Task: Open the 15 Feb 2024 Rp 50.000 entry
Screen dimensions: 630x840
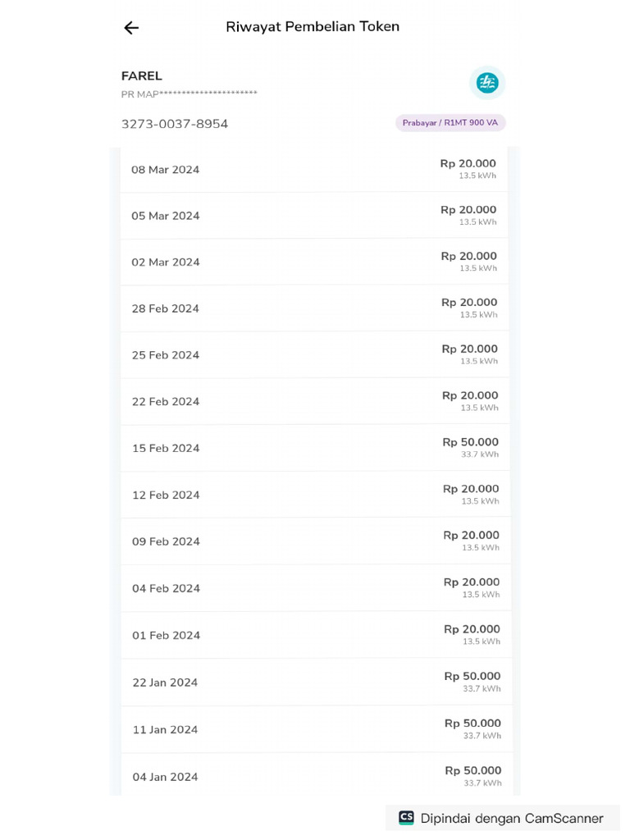Action: click(314, 448)
